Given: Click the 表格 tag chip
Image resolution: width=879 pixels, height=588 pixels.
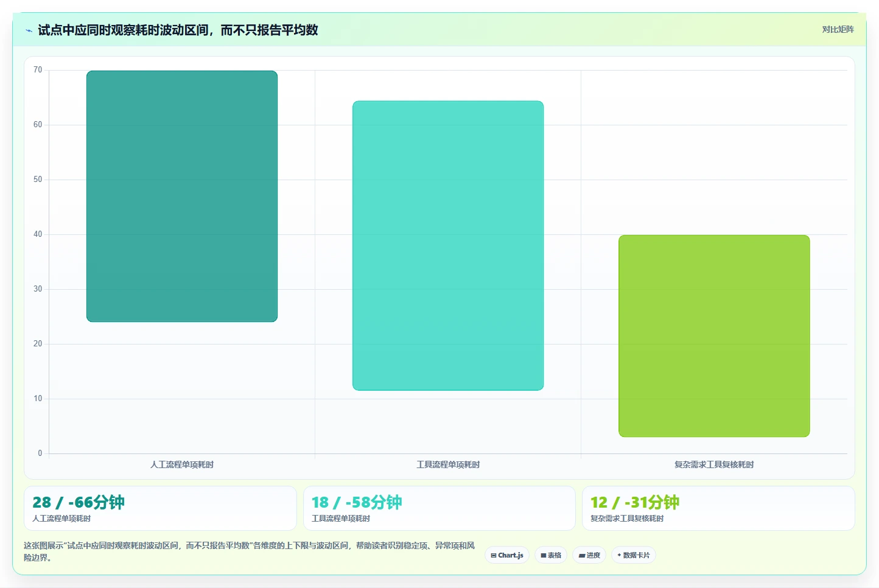Looking at the screenshot, I should tap(551, 555).
